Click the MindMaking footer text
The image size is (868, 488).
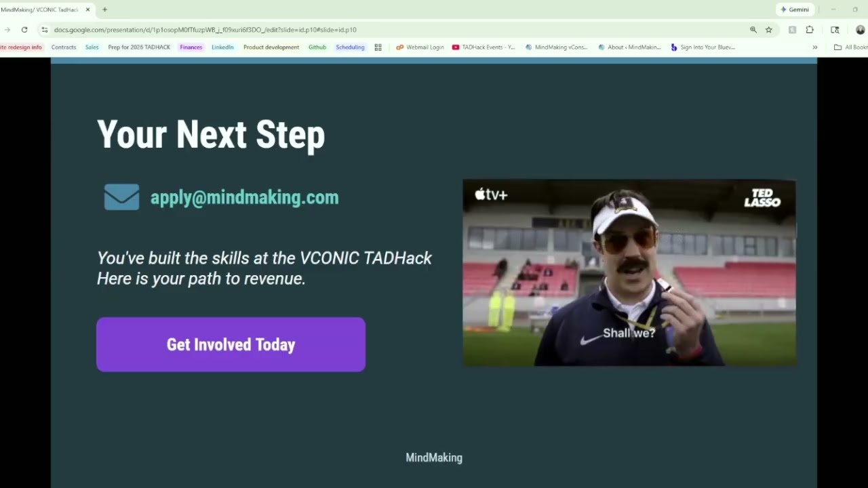(434, 457)
